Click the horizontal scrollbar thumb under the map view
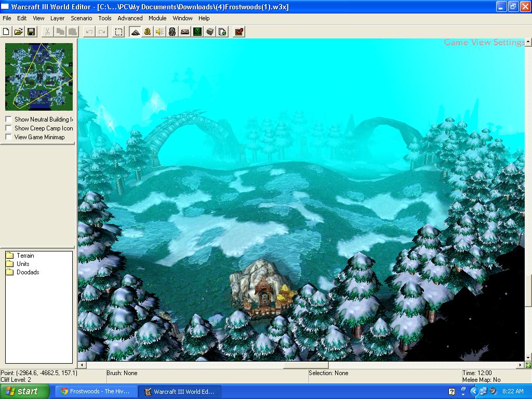This screenshot has width=532, height=399. click(x=305, y=365)
